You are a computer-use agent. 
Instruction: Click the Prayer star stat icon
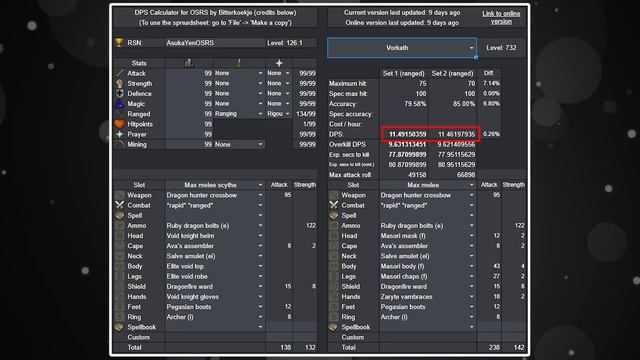tap(120, 134)
